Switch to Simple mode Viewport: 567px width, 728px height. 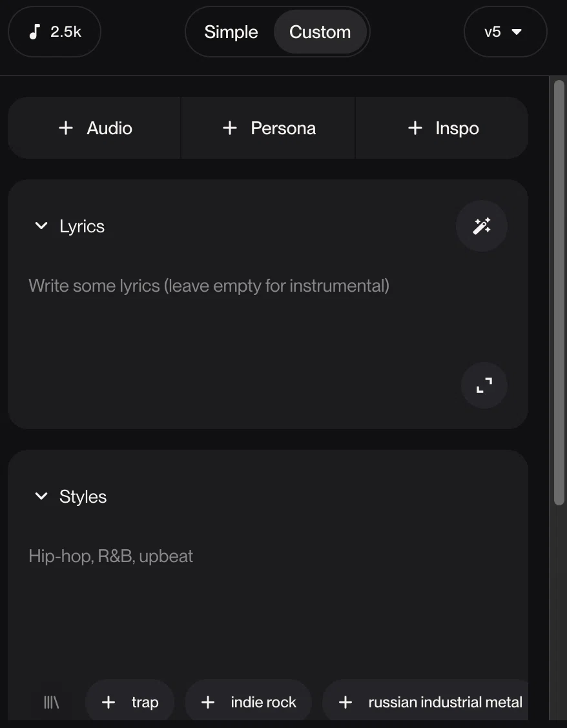pos(231,32)
